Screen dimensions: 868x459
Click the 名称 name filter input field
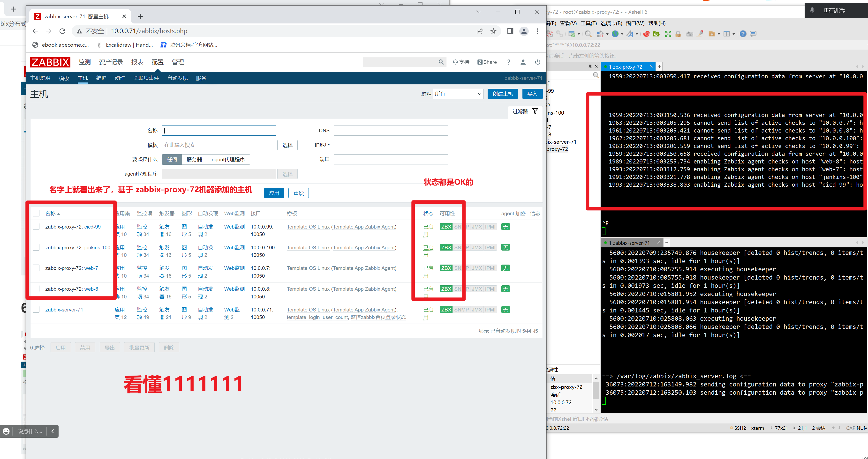click(219, 131)
